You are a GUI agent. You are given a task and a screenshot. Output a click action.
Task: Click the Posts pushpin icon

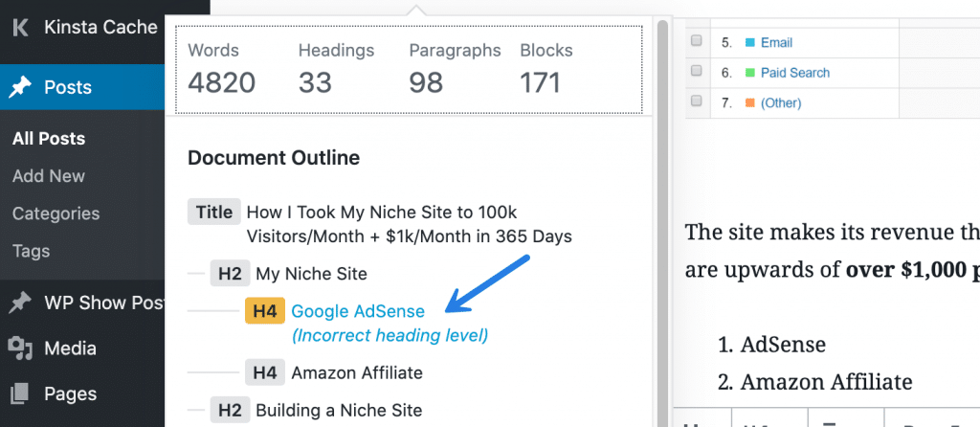[x=20, y=87]
